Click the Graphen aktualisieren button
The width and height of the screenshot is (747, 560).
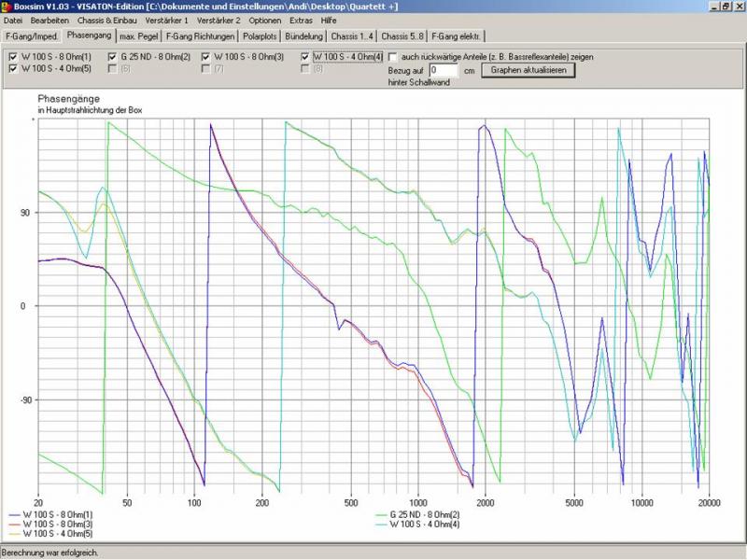point(529,69)
